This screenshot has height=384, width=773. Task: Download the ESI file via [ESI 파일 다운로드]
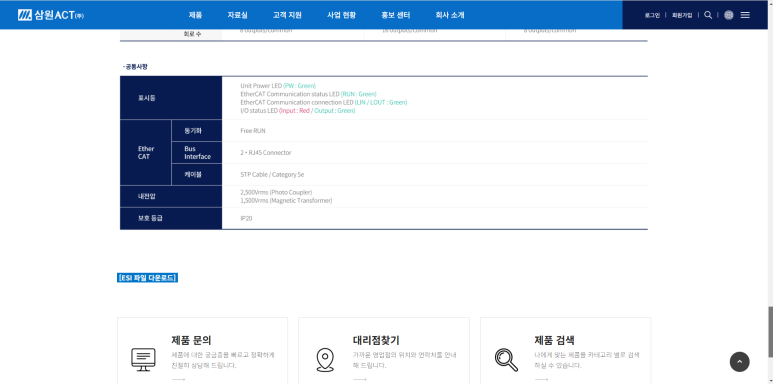[x=147, y=278]
